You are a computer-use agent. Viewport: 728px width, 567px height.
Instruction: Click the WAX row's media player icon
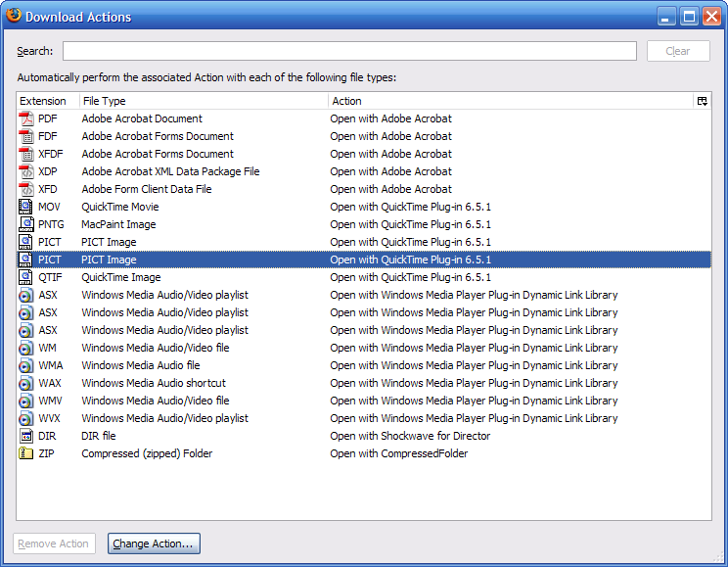[x=26, y=384]
